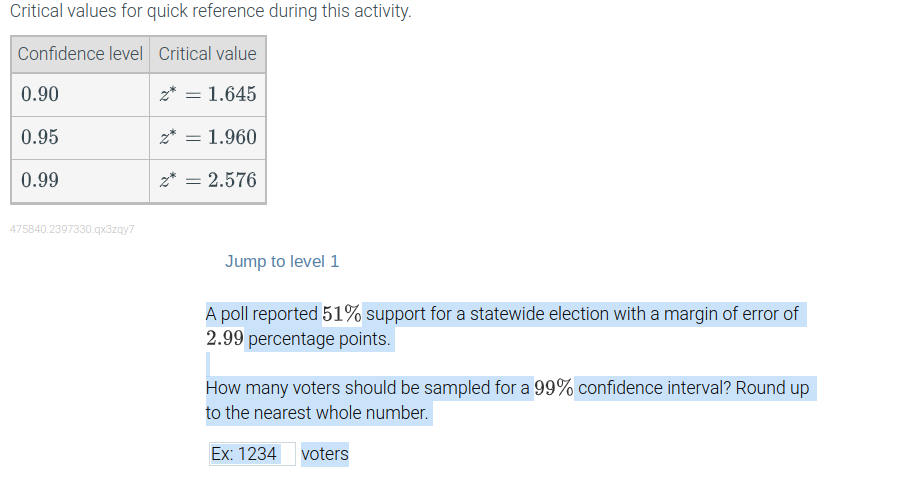Viewport: 923px width, 492px height.
Task: Click the 'Jump to level 1' link
Action: (x=282, y=261)
